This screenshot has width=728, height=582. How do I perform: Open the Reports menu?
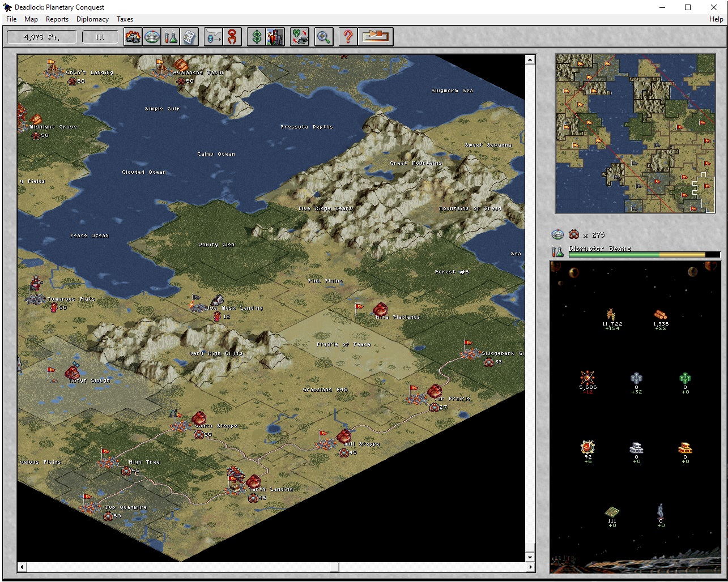pos(57,19)
